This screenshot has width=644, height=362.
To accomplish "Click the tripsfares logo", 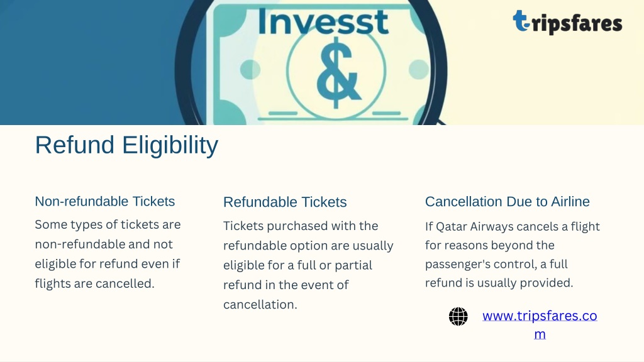I will (567, 23).
